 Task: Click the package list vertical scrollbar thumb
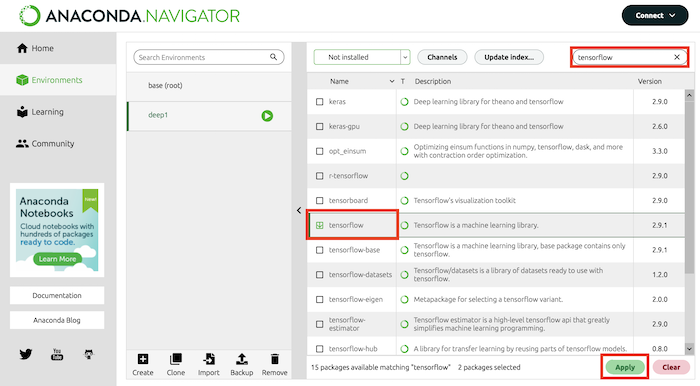pos(689,187)
